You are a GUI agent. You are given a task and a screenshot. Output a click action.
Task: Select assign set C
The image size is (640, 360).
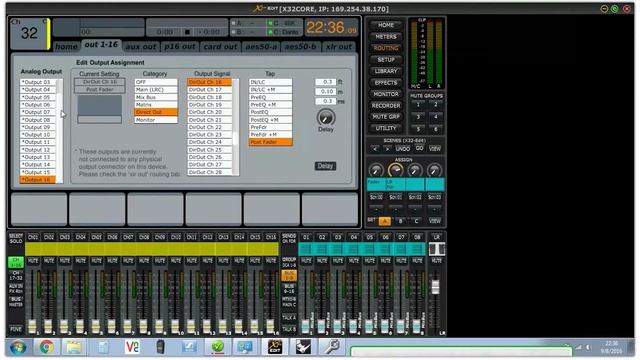[416, 221]
